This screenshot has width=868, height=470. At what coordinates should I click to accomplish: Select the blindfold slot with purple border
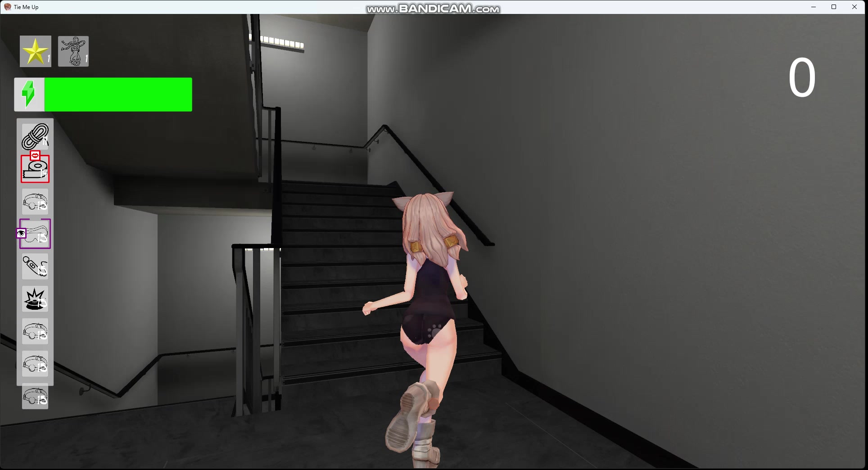35,234
